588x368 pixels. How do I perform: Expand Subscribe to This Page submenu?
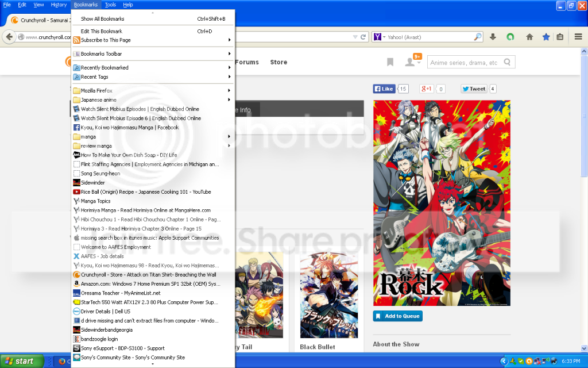(153, 40)
